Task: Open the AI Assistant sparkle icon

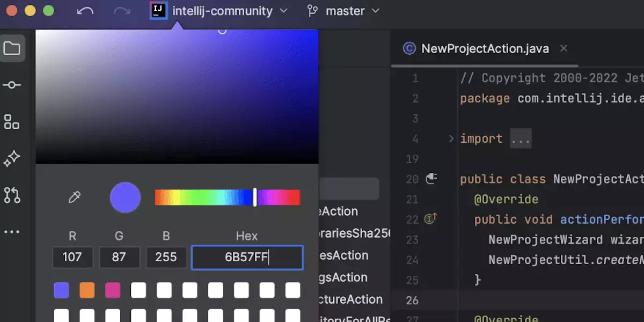Action: tap(12, 159)
